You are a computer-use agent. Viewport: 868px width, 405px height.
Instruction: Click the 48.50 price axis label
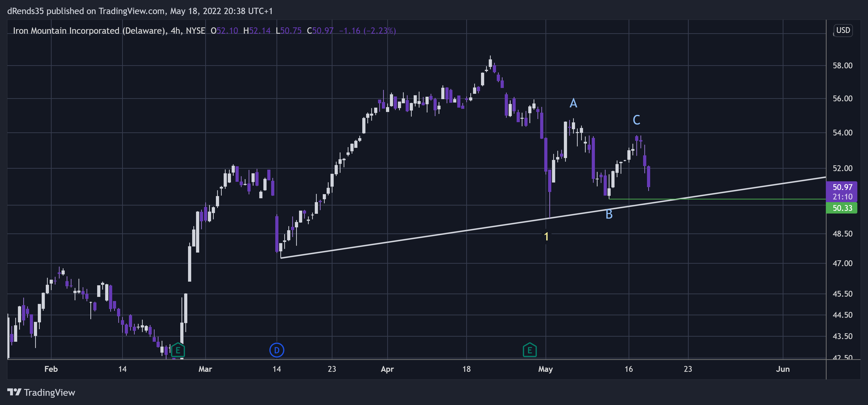click(842, 233)
